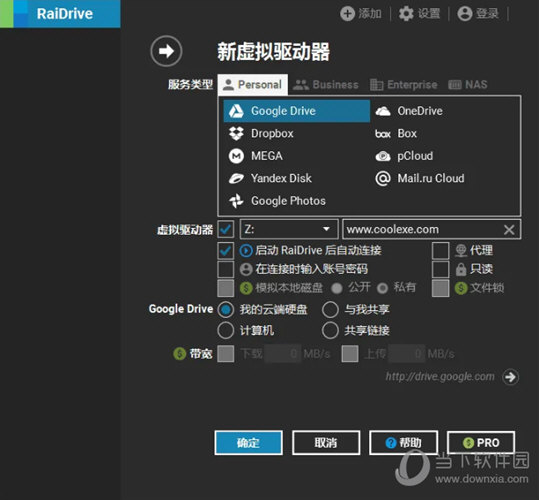This screenshot has height=500, width=539.
Task: Select 我的云端硬盘 radio option
Action: 226,310
